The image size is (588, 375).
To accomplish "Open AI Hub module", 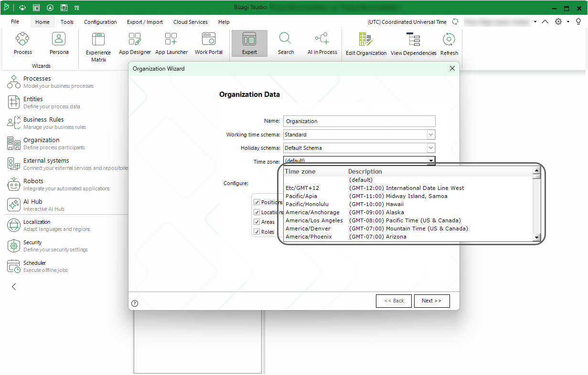I will coord(36,205).
